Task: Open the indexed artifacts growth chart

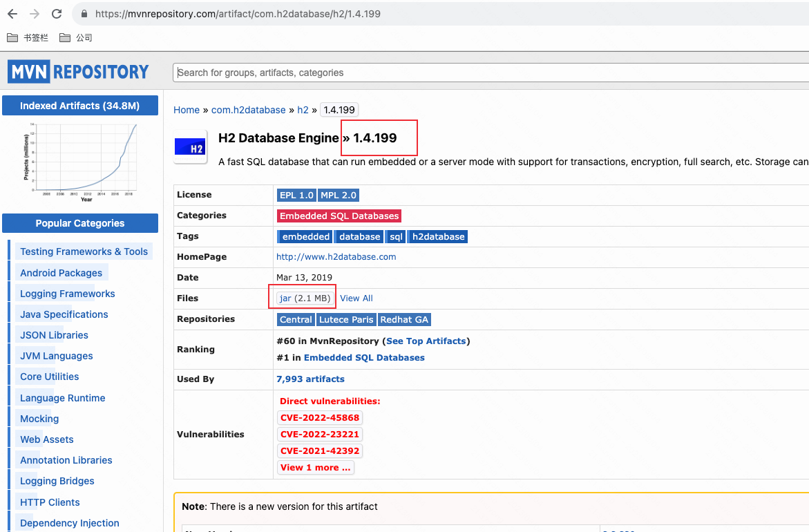Action: (80, 163)
